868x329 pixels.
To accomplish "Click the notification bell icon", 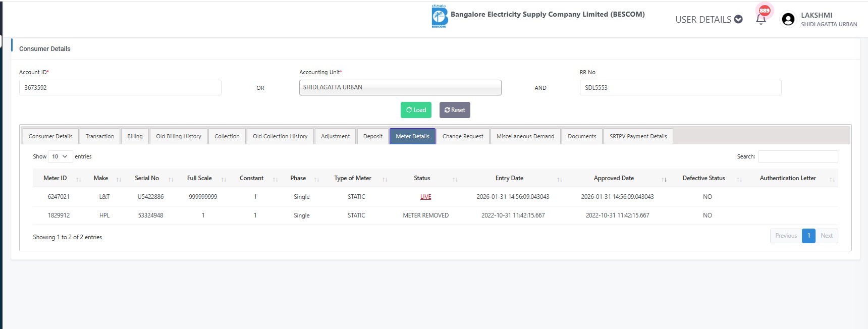I will point(761,19).
